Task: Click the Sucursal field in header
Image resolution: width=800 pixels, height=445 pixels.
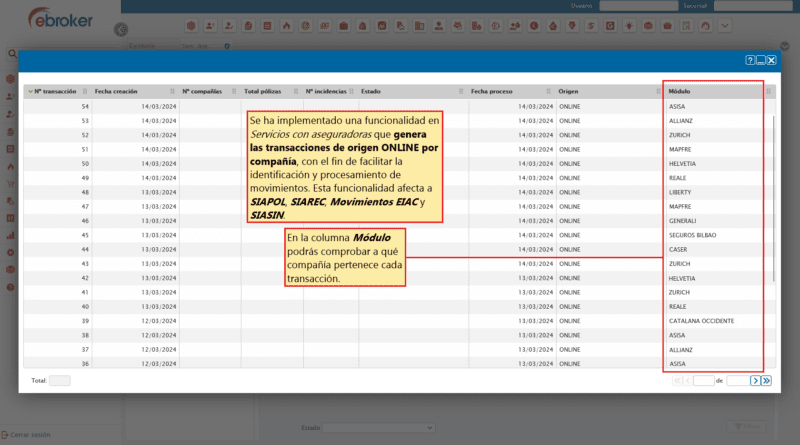Action: coord(753,6)
